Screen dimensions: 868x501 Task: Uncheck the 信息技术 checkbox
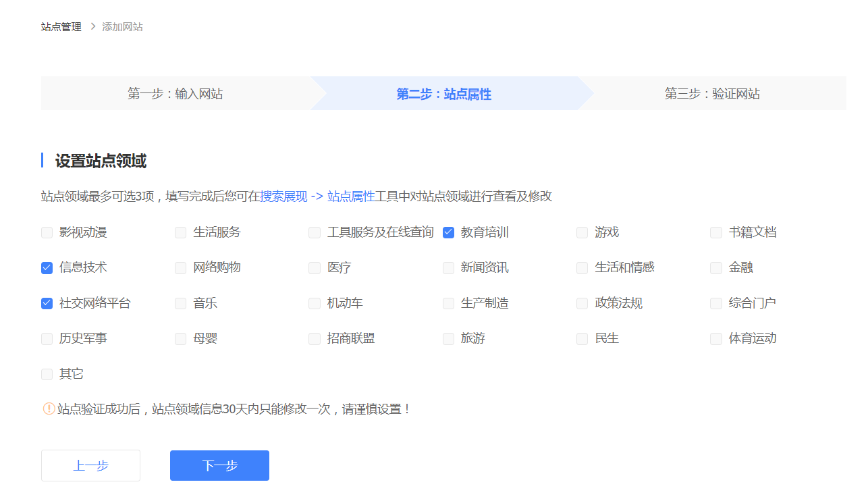47,268
